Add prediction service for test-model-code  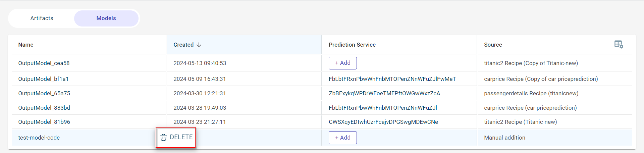pos(342,138)
